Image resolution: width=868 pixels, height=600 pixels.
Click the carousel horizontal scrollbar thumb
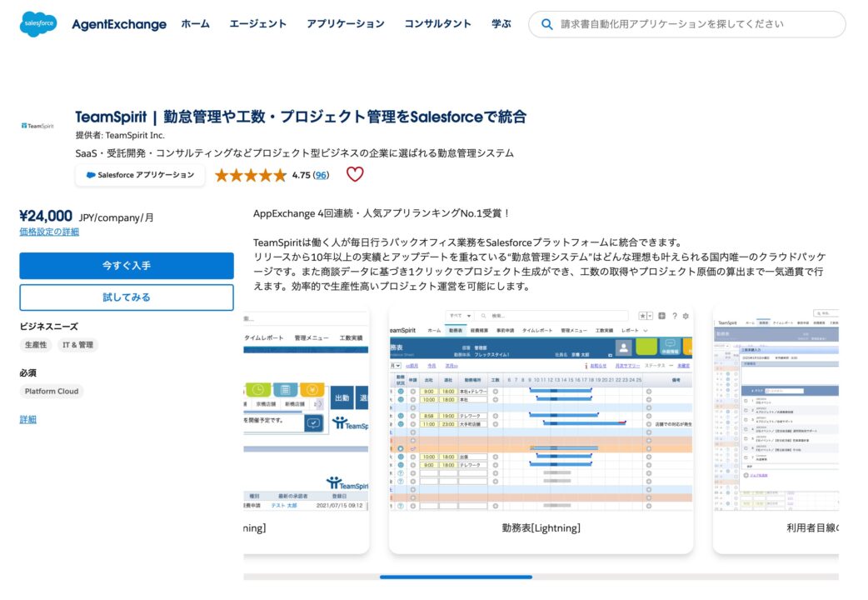click(456, 577)
